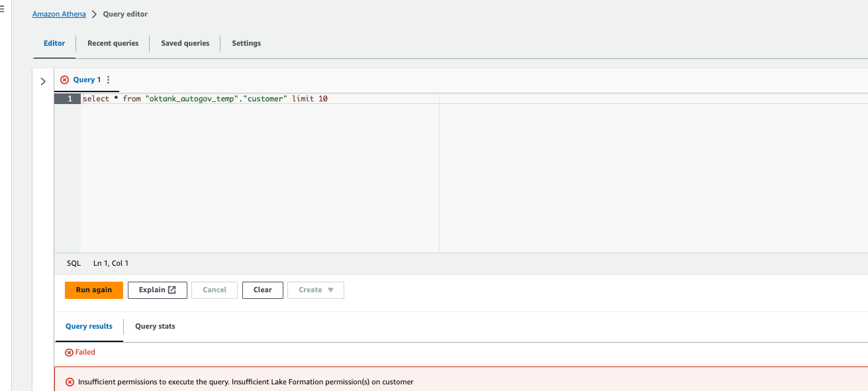Switch to the Recent queries tab
This screenshot has width=868, height=391.
pos(113,43)
